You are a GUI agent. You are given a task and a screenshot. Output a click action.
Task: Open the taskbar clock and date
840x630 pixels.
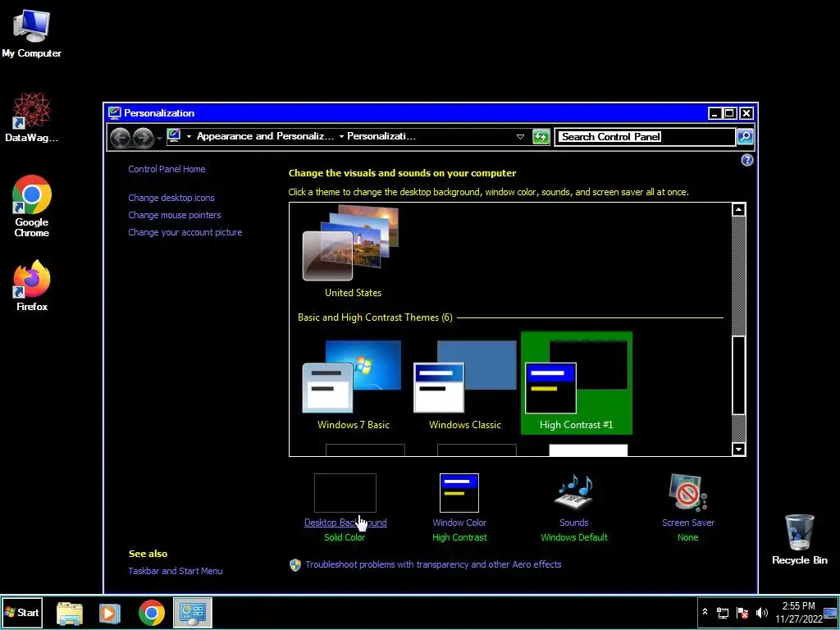(x=798, y=612)
